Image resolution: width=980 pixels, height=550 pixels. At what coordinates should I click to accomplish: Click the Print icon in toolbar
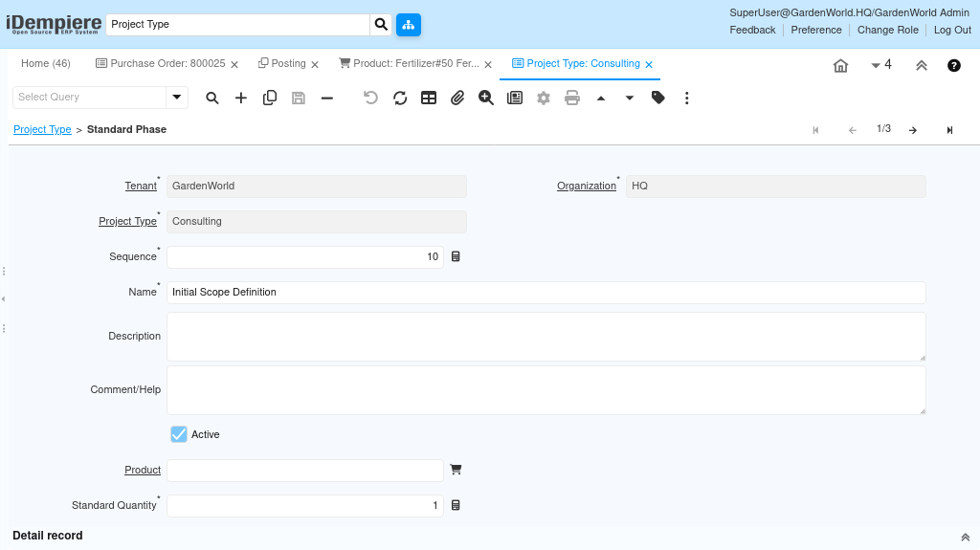(x=572, y=98)
